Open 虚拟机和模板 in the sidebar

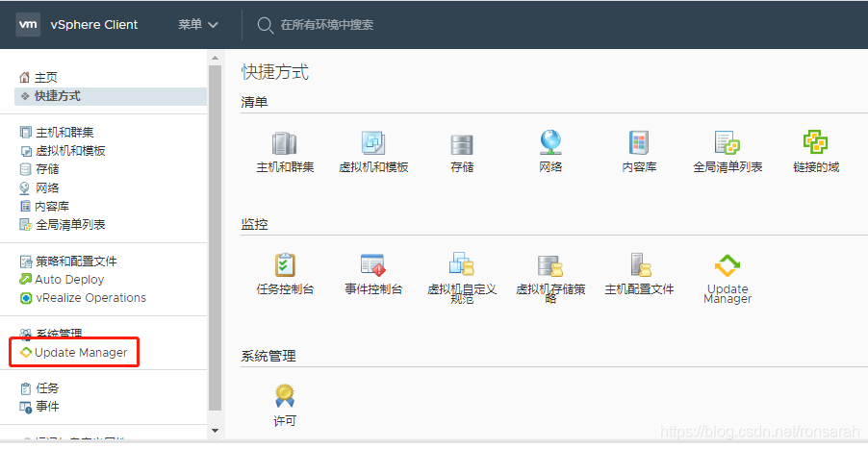(63, 151)
